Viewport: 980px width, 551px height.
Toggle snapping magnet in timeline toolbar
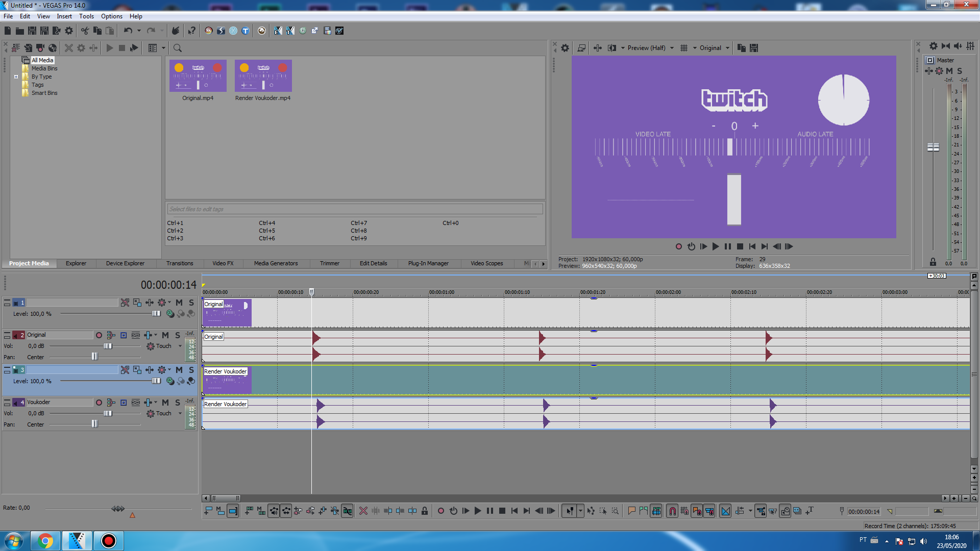(x=672, y=511)
